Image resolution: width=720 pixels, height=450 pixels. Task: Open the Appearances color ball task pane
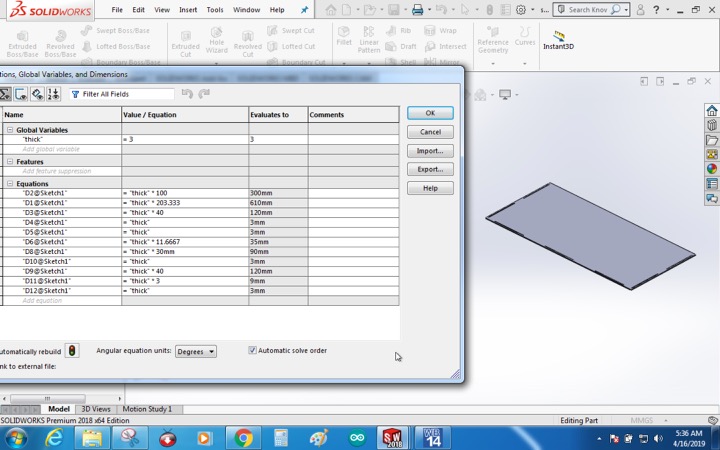click(x=712, y=169)
